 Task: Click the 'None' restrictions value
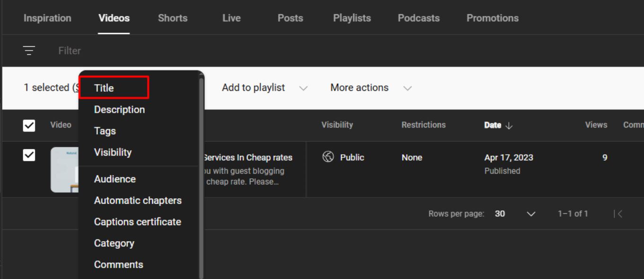[x=412, y=157]
